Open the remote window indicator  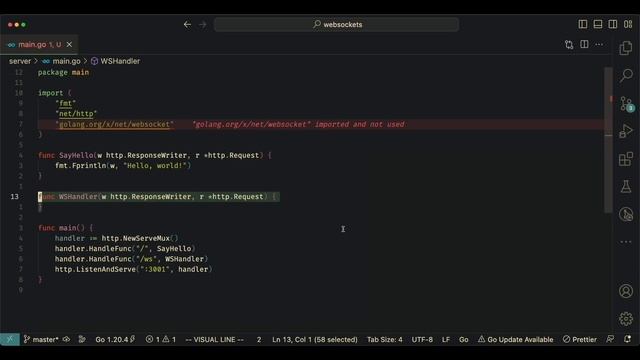tap(10, 339)
